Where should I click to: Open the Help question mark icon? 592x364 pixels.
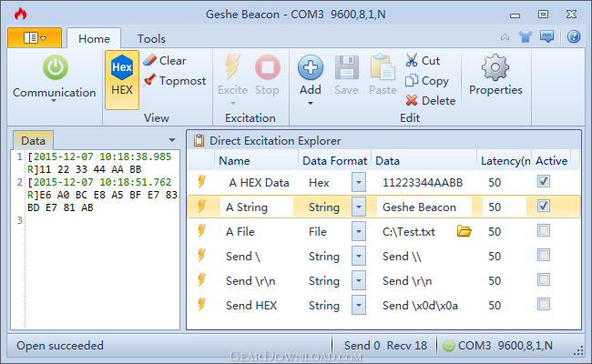click(x=574, y=36)
